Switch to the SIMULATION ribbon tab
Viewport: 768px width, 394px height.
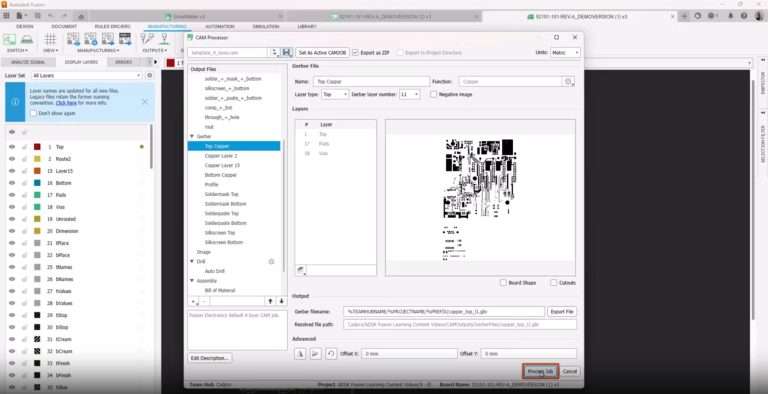(x=266, y=26)
